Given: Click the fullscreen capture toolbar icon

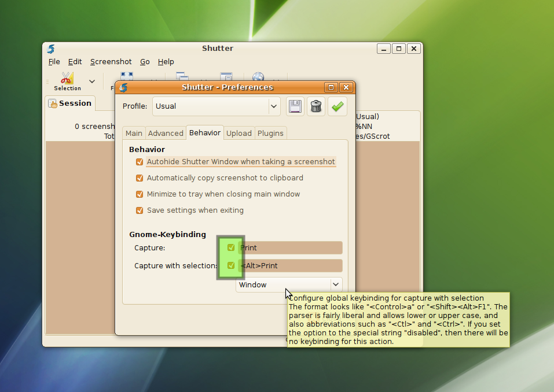Looking at the screenshot, I should pos(127,76).
